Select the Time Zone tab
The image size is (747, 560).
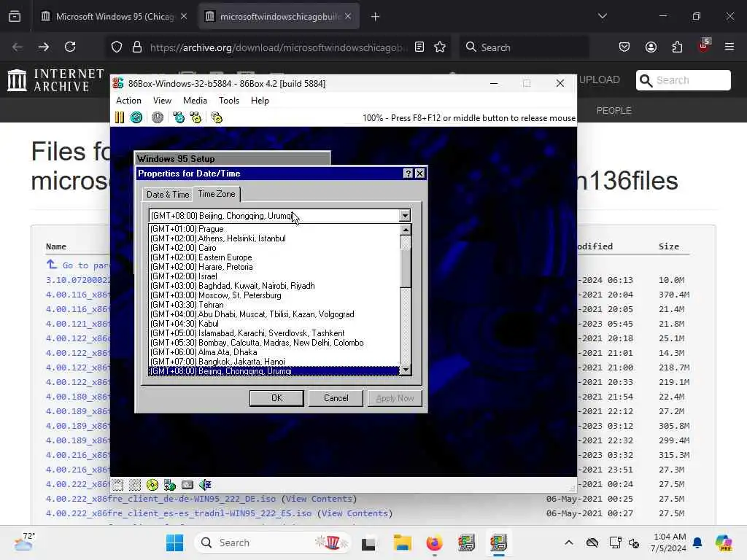(x=216, y=194)
